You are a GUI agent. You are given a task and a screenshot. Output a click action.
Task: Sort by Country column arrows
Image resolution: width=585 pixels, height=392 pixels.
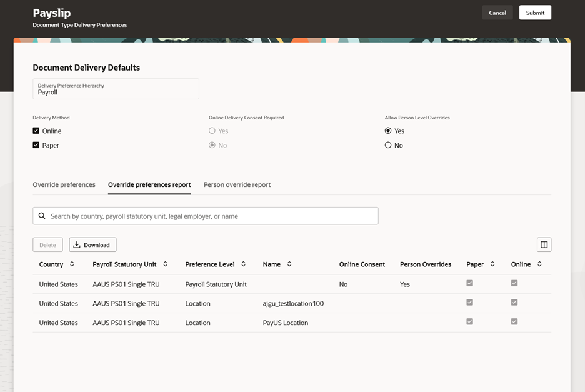pos(72,264)
